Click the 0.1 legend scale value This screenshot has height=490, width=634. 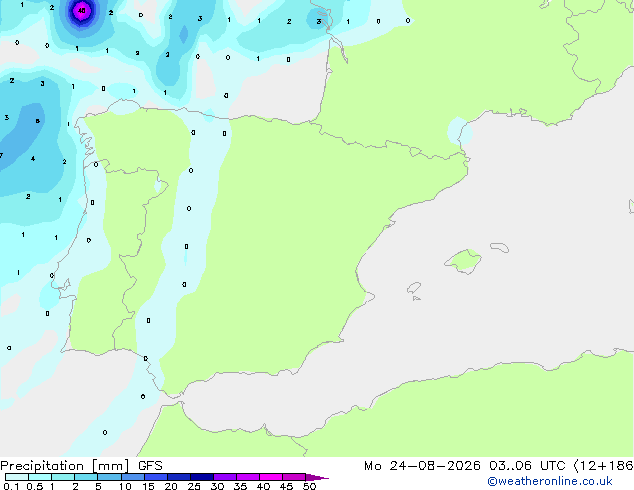[x=11, y=486]
